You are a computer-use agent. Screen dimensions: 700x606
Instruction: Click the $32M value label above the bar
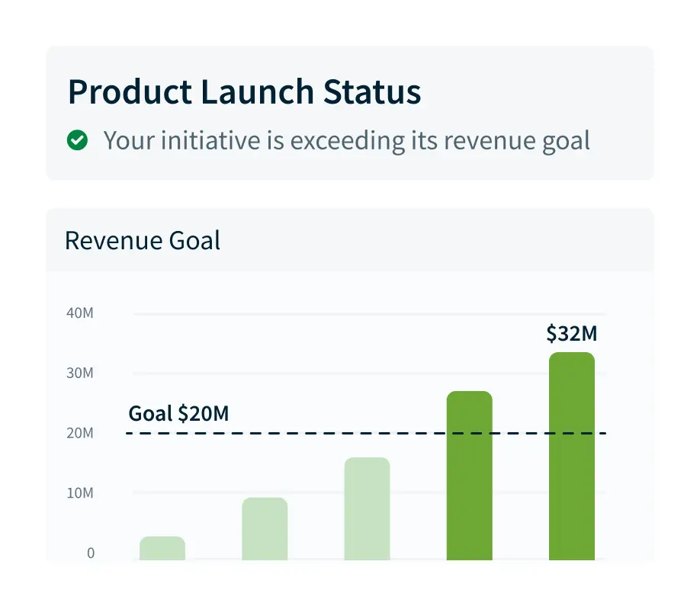click(571, 333)
